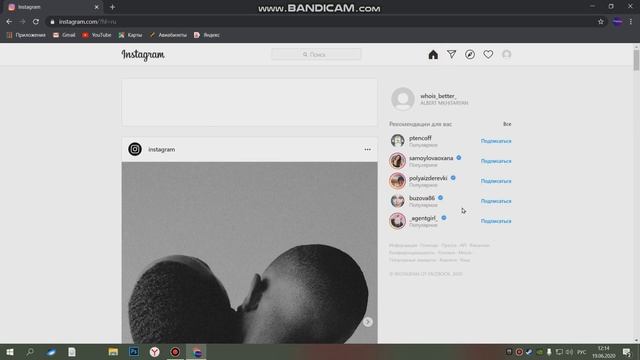Close the Instagram tab
Viewport: 640px width, 360px height.
tap(97, 7)
